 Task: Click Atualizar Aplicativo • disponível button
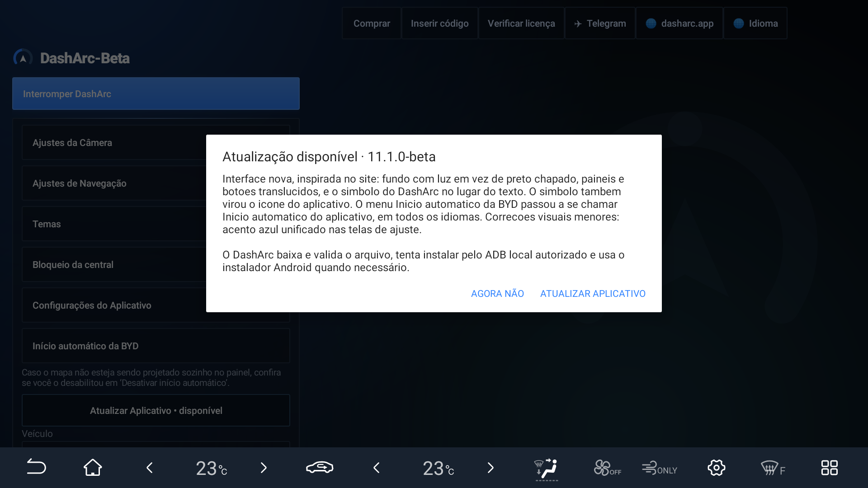pyautogui.click(x=156, y=410)
